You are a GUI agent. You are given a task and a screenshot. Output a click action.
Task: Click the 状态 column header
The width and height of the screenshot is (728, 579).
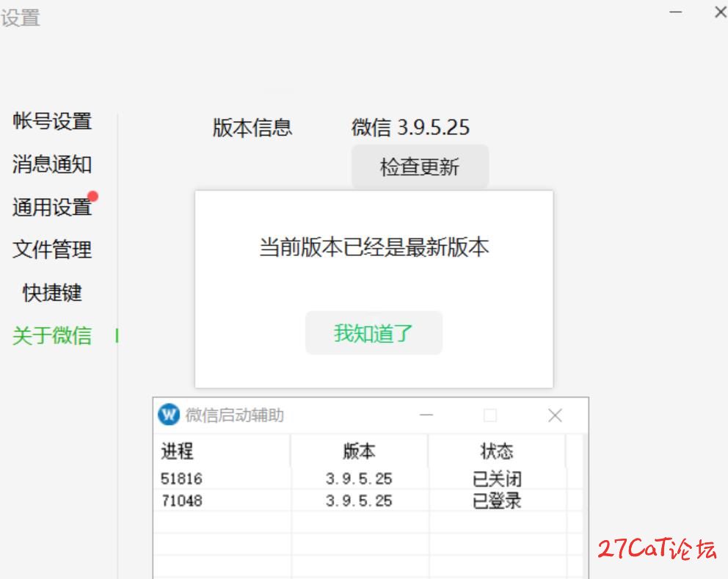tap(497, 451)
